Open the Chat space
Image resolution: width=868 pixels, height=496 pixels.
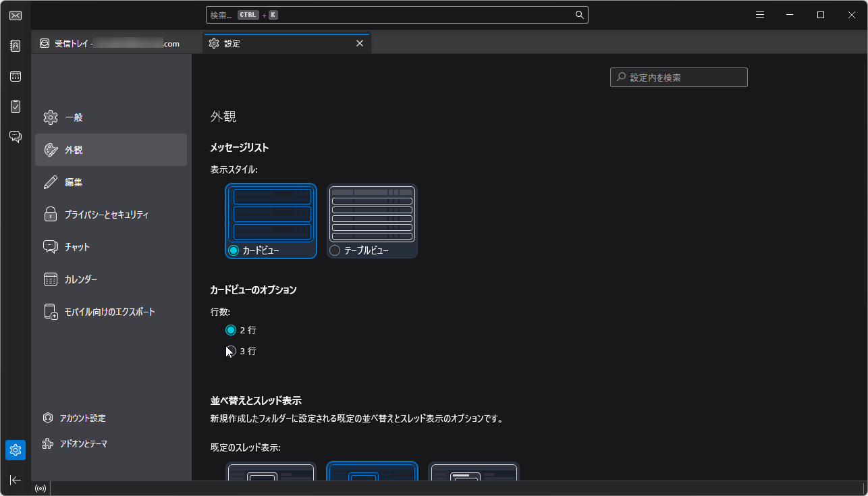click(15, 136)
